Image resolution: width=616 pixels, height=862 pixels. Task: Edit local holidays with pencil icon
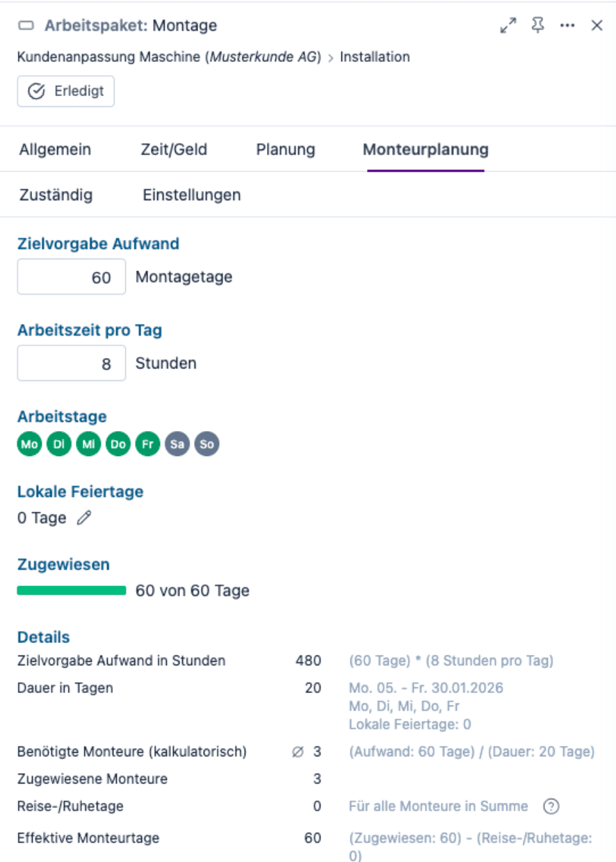click(x=84, y=518)
